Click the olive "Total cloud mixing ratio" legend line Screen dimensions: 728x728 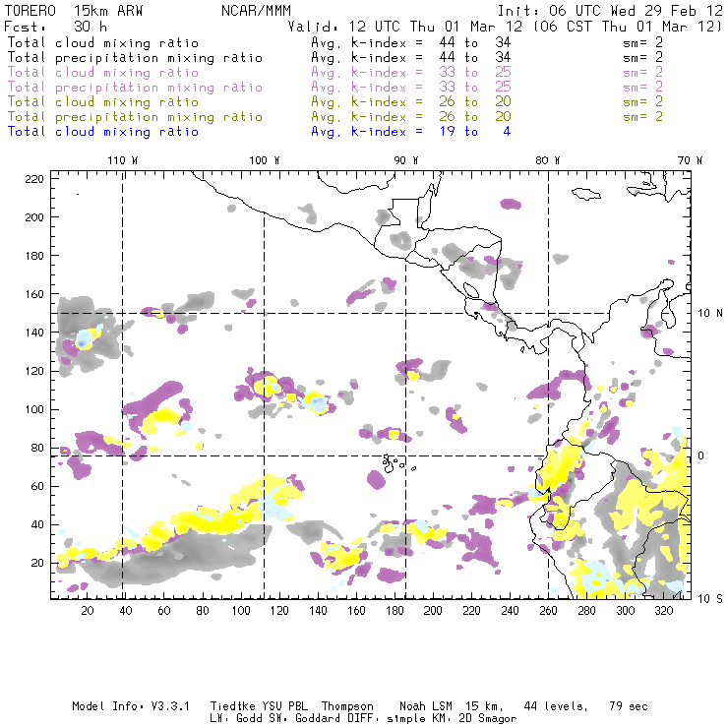point(103,102)
